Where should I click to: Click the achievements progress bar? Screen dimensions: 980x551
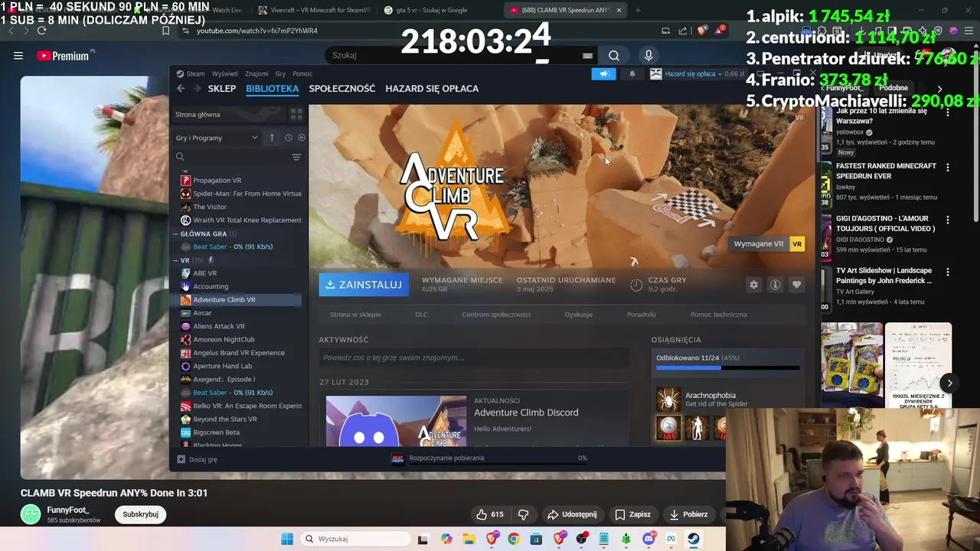[727, 368]
